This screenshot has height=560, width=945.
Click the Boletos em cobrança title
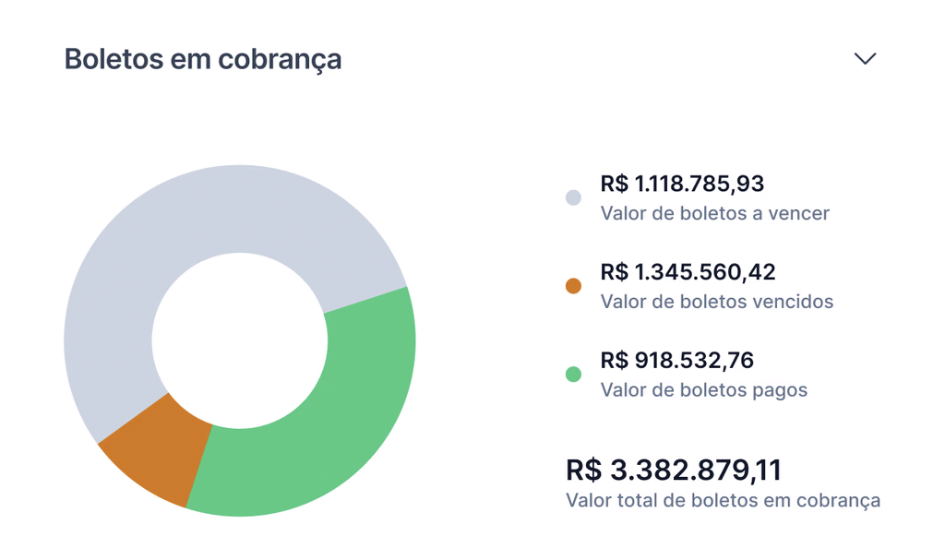point(203,59)
